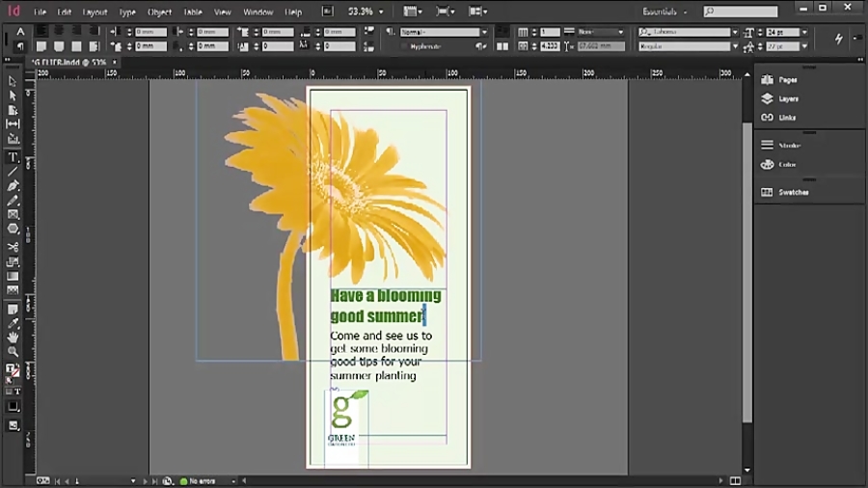Open the Window menu
The image size is (868, 488).
pyautogui.click(x=258, y=12)
